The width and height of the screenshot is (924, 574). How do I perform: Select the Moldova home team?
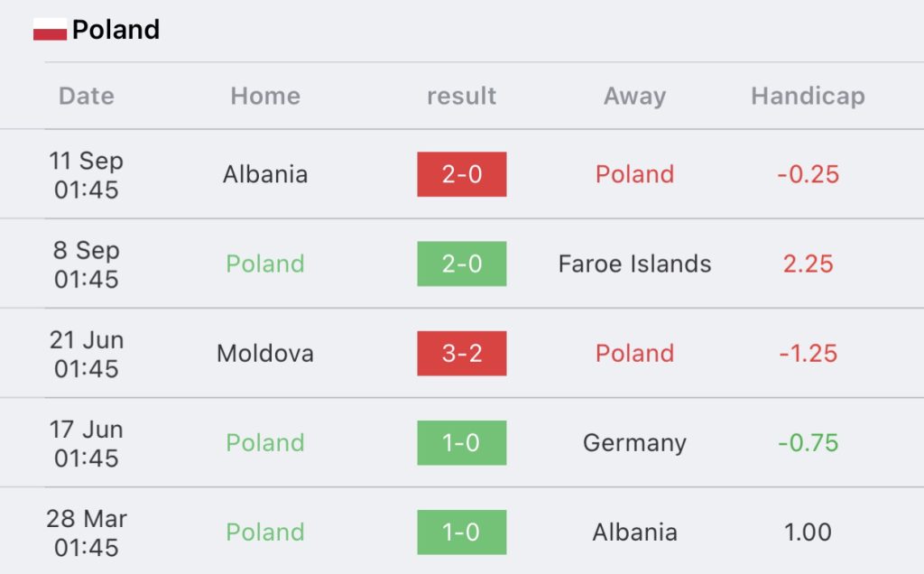265,354
